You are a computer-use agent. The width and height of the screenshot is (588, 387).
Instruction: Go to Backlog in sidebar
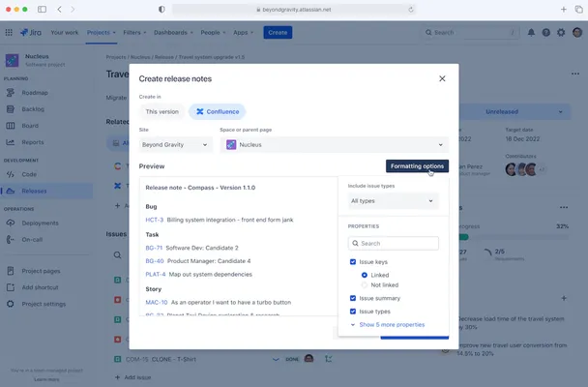coord(33,109)
